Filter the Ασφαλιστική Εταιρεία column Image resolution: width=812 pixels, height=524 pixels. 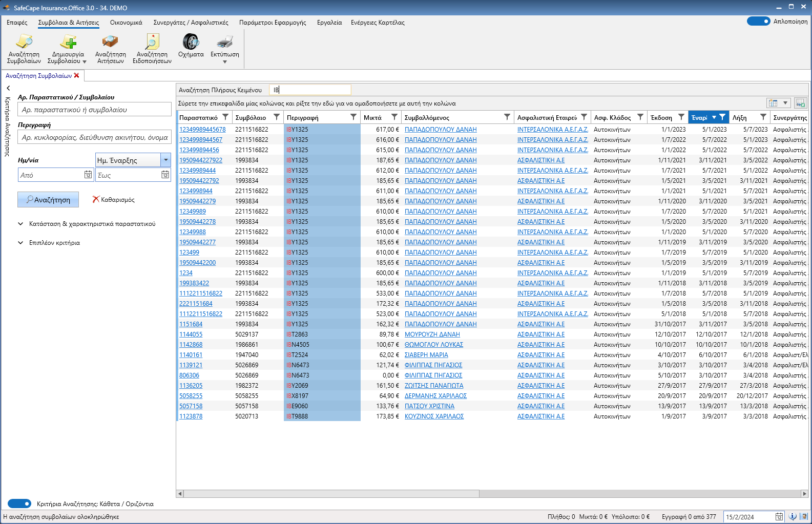(x=584, y=117)
